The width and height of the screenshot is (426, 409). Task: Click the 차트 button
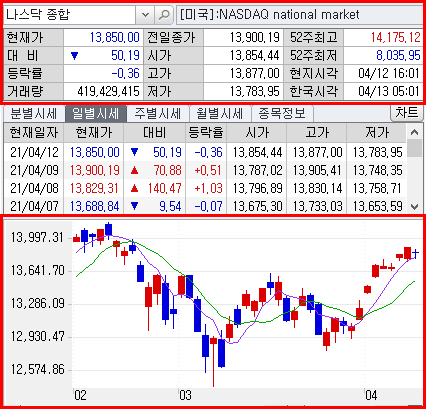point(406,113)
